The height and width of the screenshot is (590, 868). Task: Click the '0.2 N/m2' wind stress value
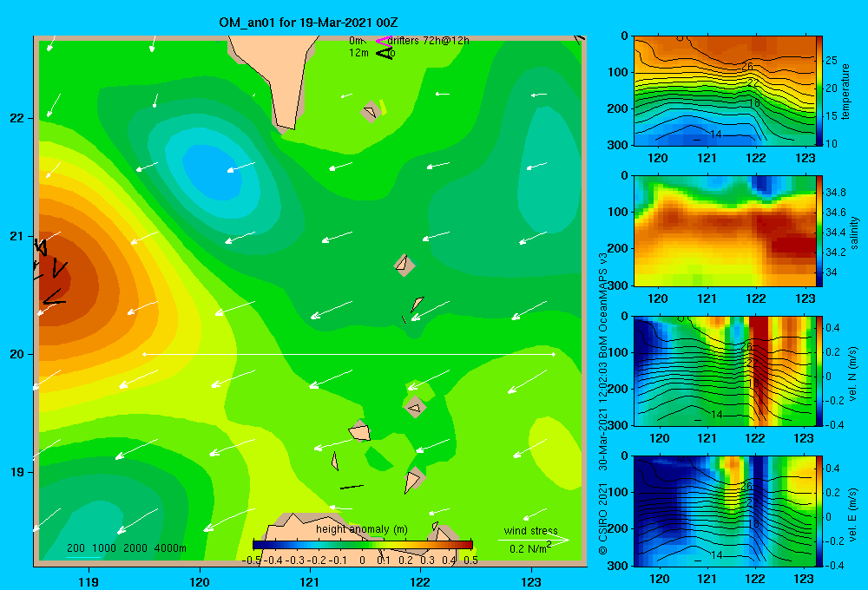point(530,548)
